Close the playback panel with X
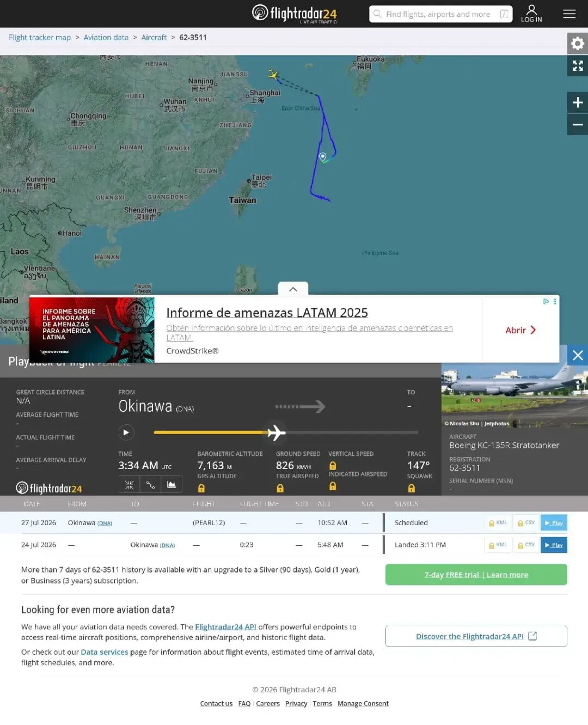The image size is (588, 725). [577, 355]
